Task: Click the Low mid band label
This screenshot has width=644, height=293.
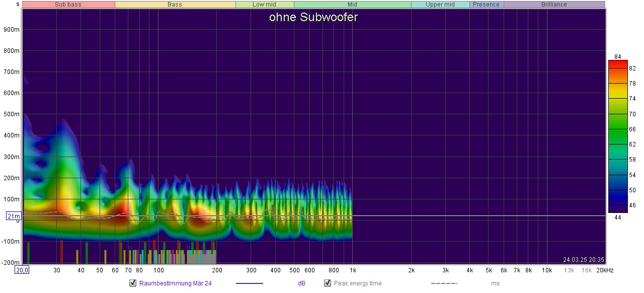Action: click(x=265, y=5)
